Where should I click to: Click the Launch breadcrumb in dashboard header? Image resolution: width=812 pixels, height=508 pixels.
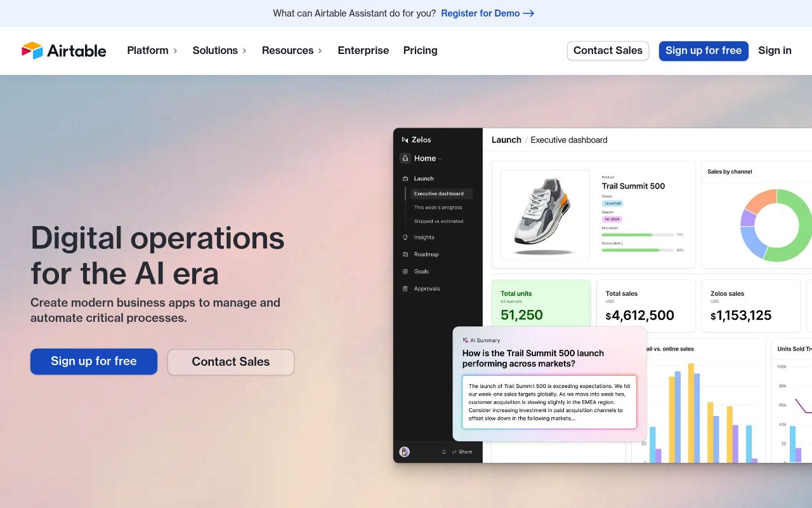[x=506, y=140]
